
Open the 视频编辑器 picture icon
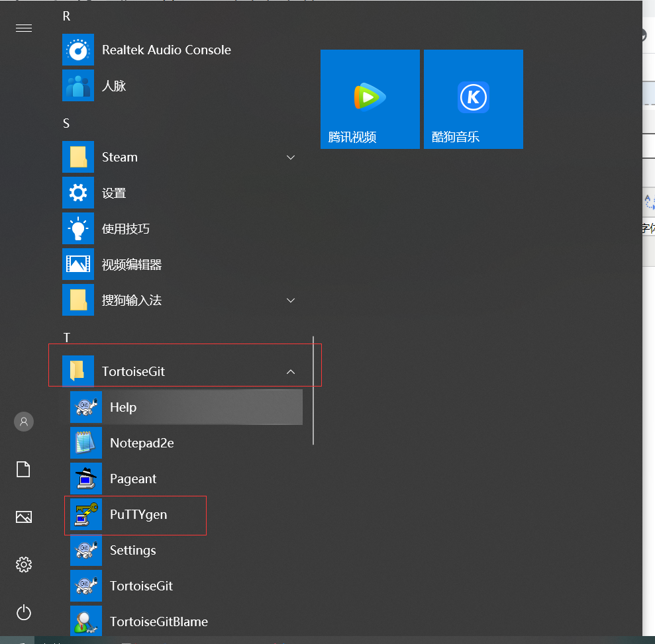click(x=78, y=264)
